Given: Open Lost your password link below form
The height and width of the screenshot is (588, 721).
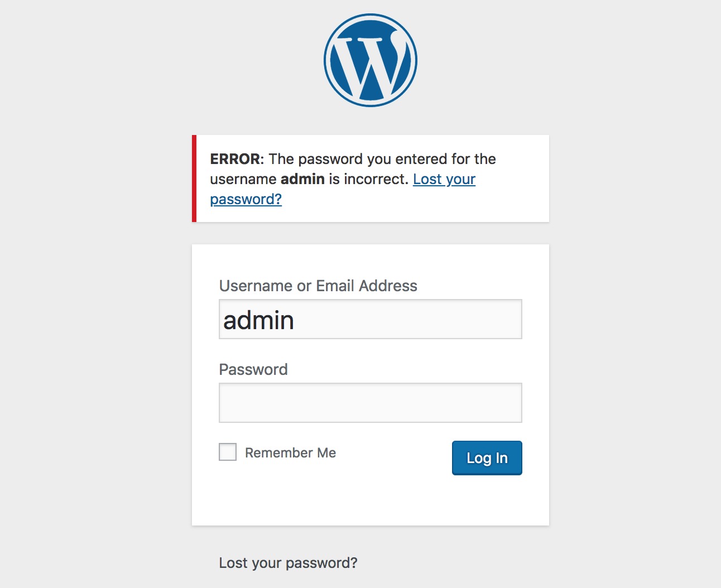Looking at the screenshot, I should (x=288, y=562).
